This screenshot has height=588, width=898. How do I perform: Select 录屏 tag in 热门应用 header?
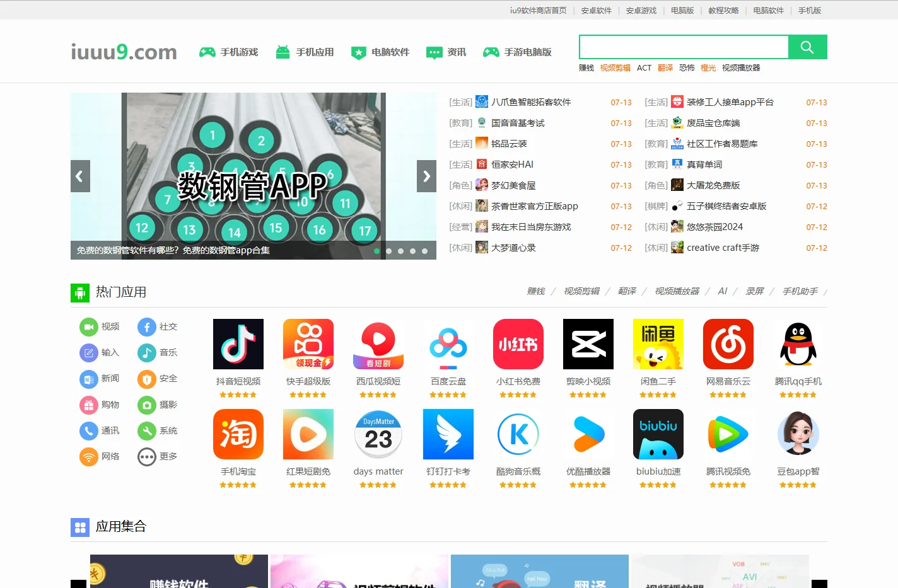[x=755, y=291]
